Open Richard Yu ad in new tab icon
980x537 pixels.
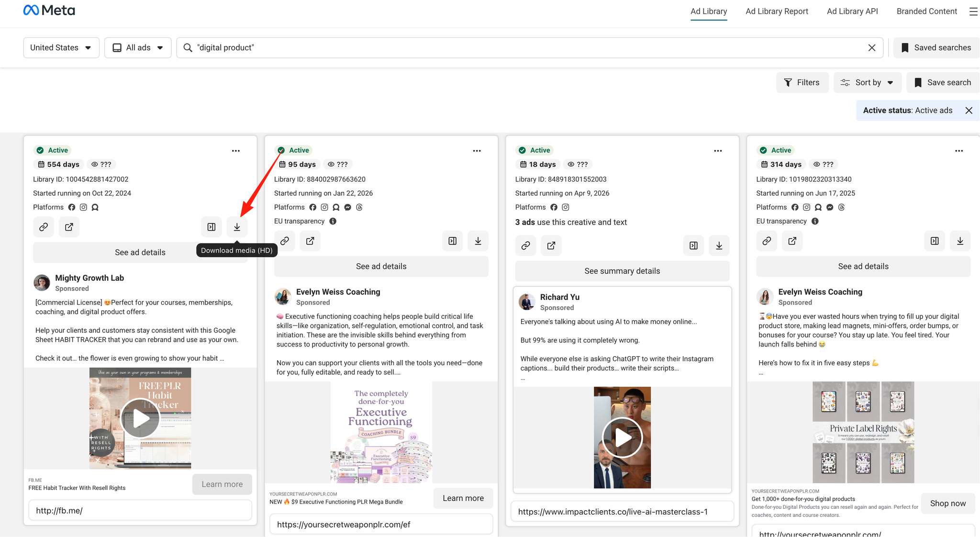[551, 246]
